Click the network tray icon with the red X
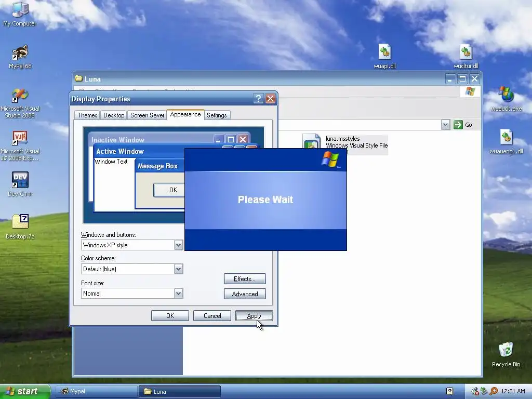The width and height of the screenshot is (532, 399). pos(475,391)
